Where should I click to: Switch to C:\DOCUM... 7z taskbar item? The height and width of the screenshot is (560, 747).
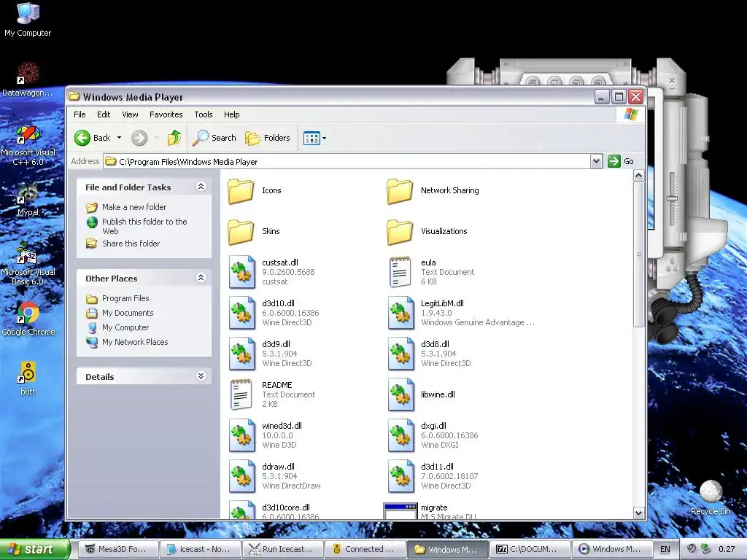(530, 549)
